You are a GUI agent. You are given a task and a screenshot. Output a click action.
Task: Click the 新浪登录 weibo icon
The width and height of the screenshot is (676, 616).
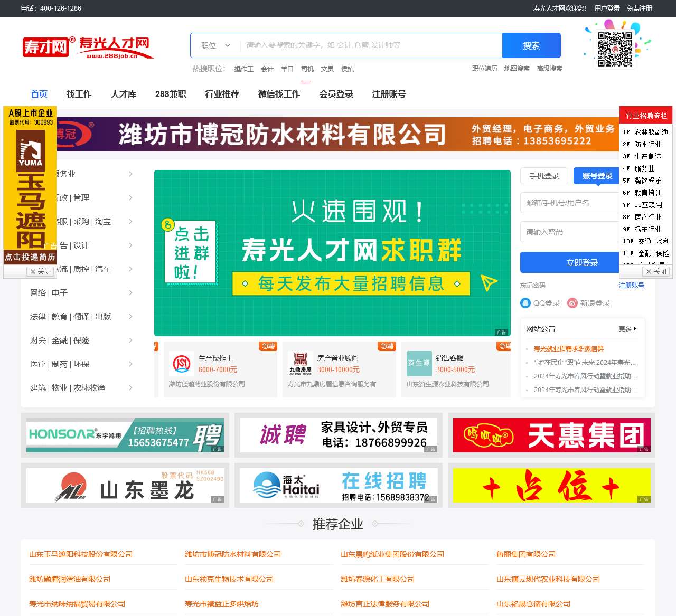pos(572,303)
